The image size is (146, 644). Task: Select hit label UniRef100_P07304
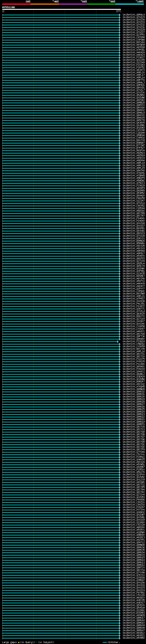click(134, 510)
